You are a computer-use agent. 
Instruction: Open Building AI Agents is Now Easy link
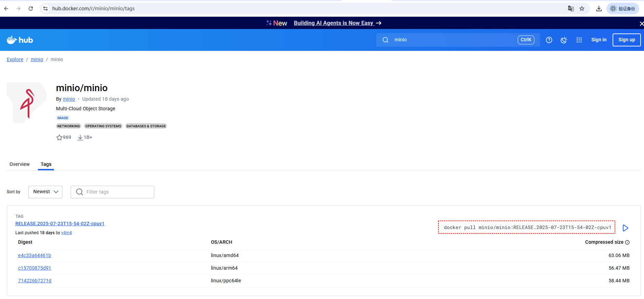(x=337, y=23)
